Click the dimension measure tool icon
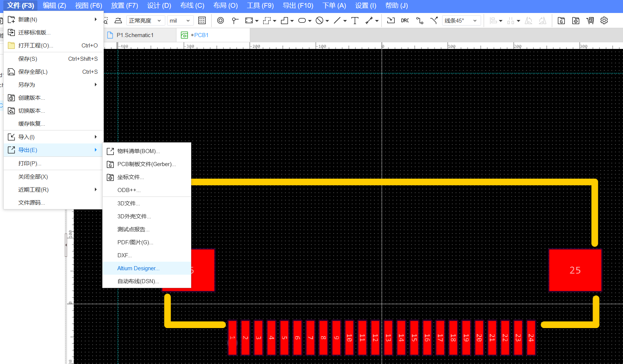623x364 pixels. tap(369, 21)
